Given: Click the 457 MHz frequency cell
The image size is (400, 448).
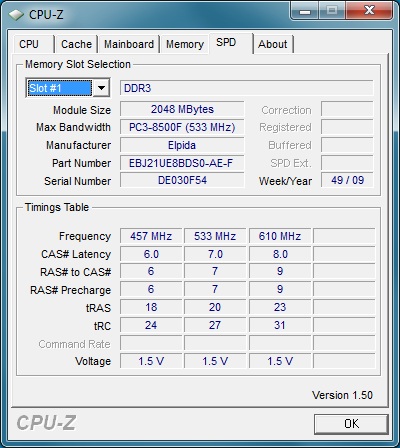Looking at the screenshot, I should coord(151,236).
